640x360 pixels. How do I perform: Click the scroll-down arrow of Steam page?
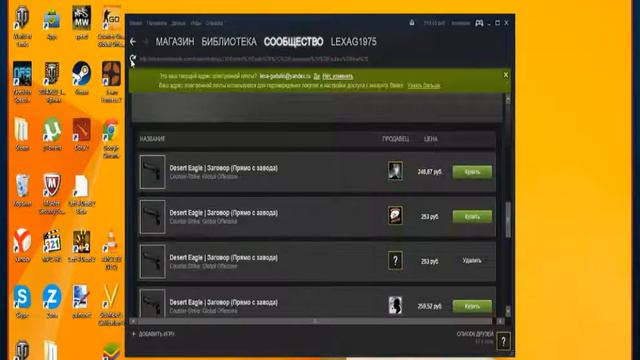[508, 311]
